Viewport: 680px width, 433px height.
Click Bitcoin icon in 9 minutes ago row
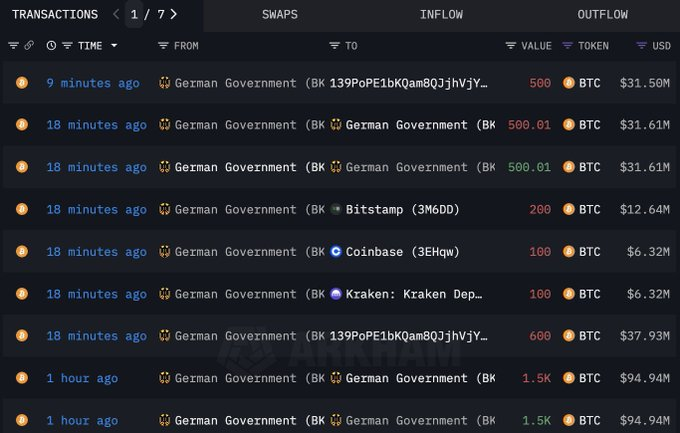pyautogui.click(x=22, y=83)
